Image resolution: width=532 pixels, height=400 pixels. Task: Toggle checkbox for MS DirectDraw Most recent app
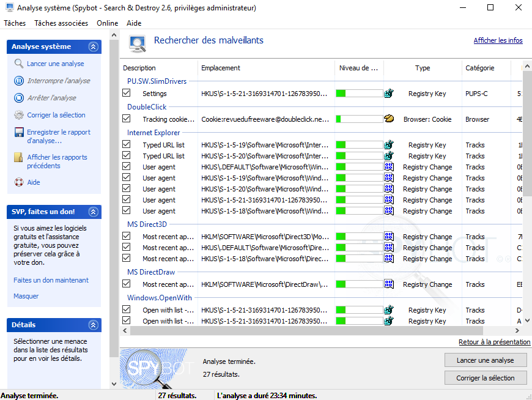tap(126, 283)
